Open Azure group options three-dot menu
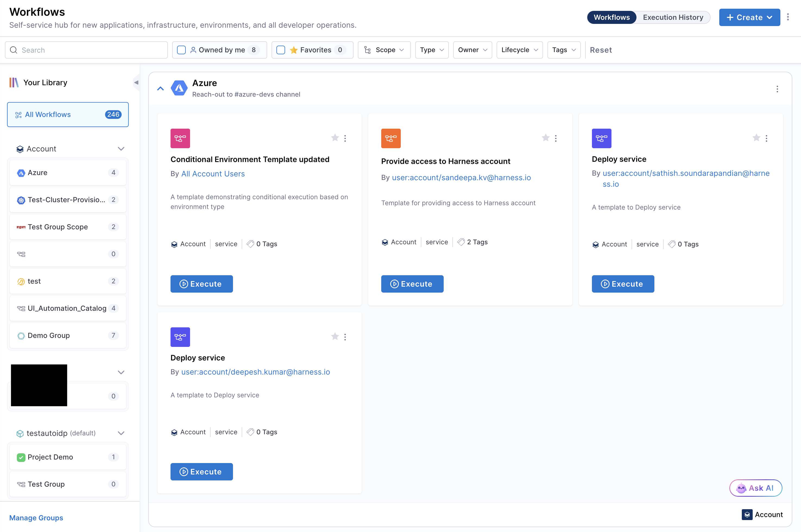 [x=777, y=89]
